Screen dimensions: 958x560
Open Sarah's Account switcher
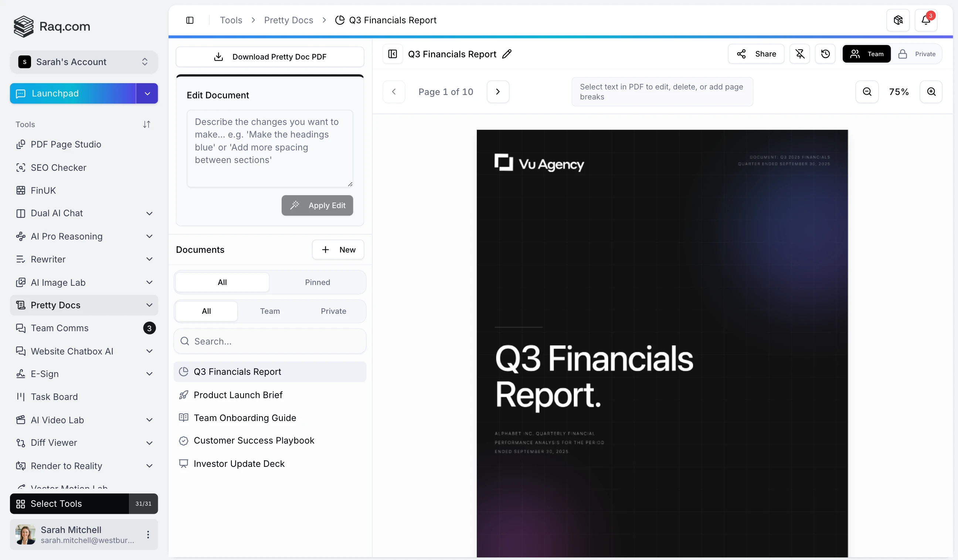pos(83,62)
